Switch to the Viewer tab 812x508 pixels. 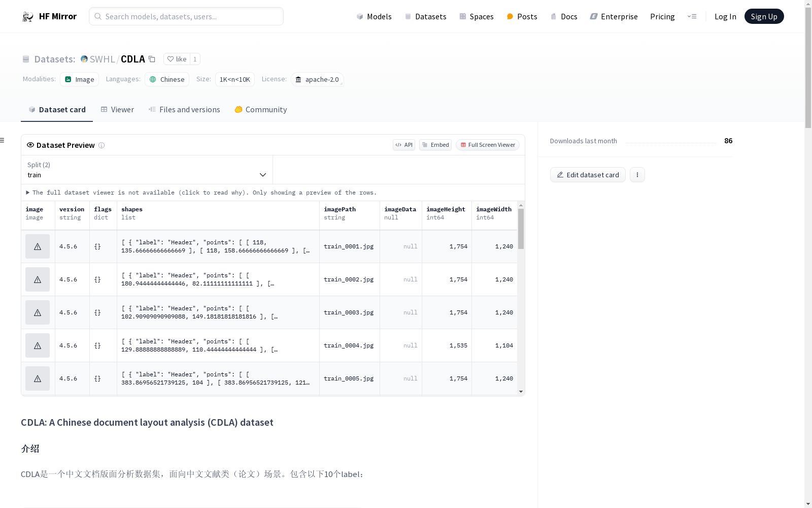[117, 109]
